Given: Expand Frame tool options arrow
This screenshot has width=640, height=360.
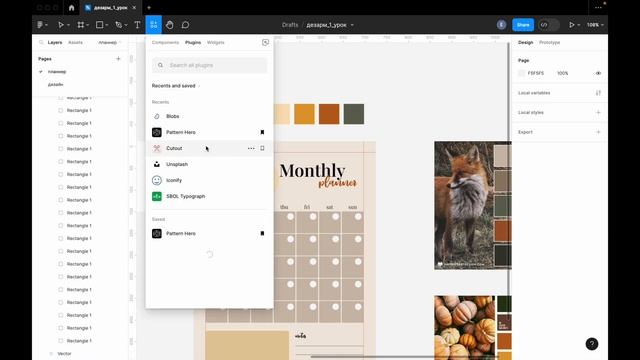Looking at the screenshot, I should [88, 25].
